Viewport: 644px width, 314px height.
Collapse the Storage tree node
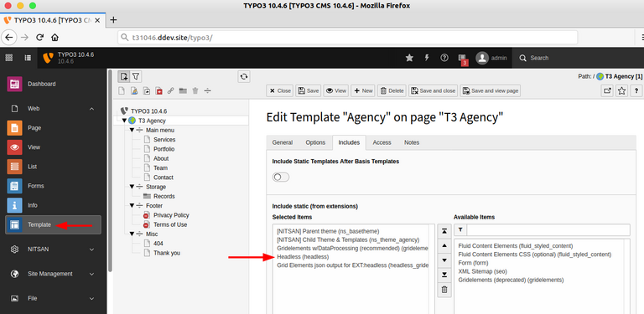132,187
